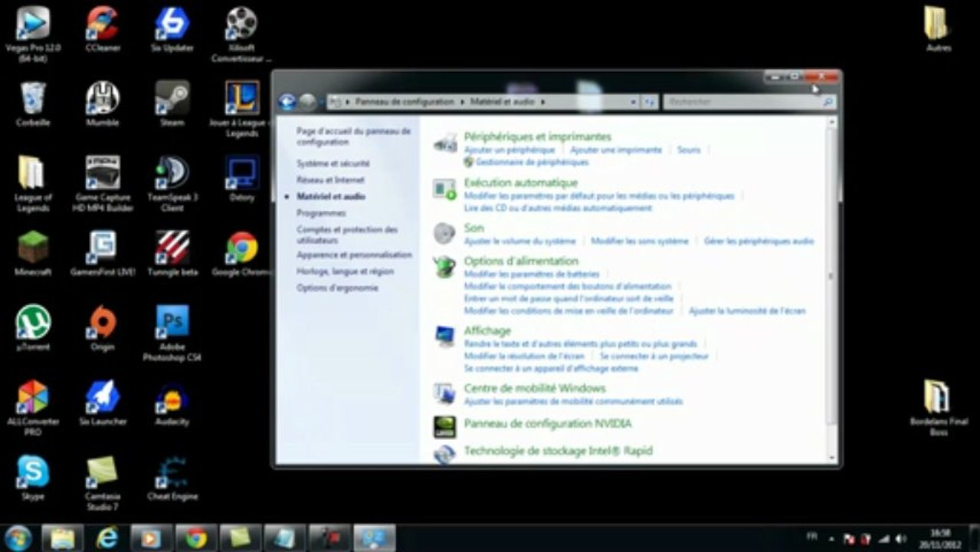The width and height of the screenshot is (980, 552).
Task: Open the Options d'alimentation battery icon
Action: 444,266
